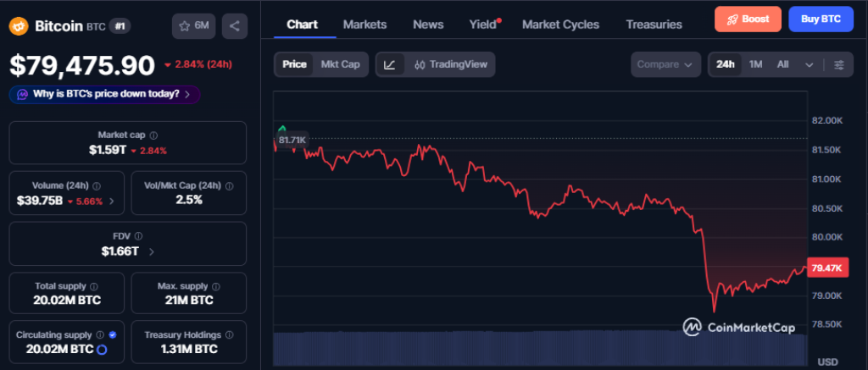Open Treasury Holdings info icon
Viewport: 868px width, 370px height.
(229, 334)
